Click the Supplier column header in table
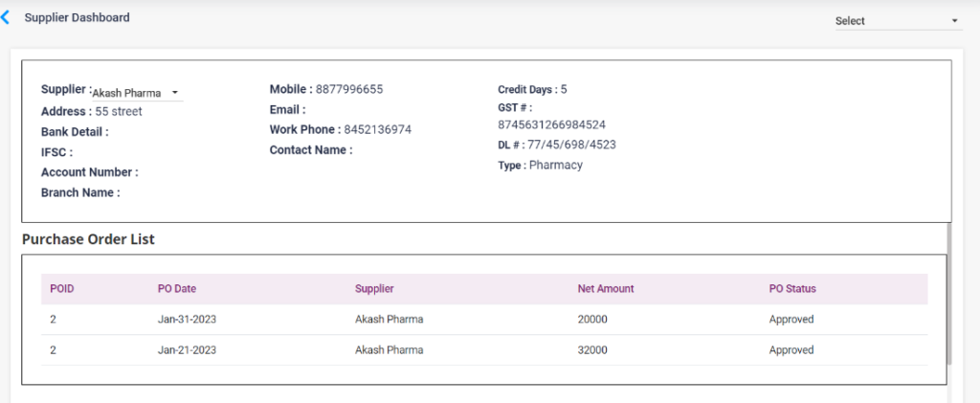The width and height of the screenshot is (980, 403). tap(374, 289)
